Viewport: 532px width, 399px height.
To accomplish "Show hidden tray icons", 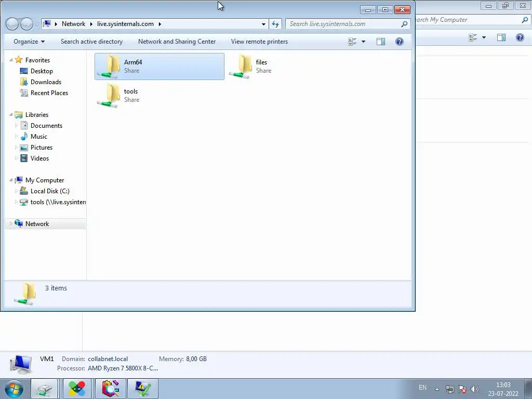I will 437,389.
